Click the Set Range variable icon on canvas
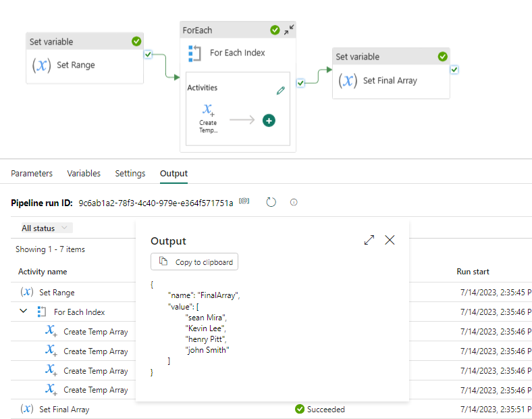This screenshot has width=532, height=419. coord(42,65)
